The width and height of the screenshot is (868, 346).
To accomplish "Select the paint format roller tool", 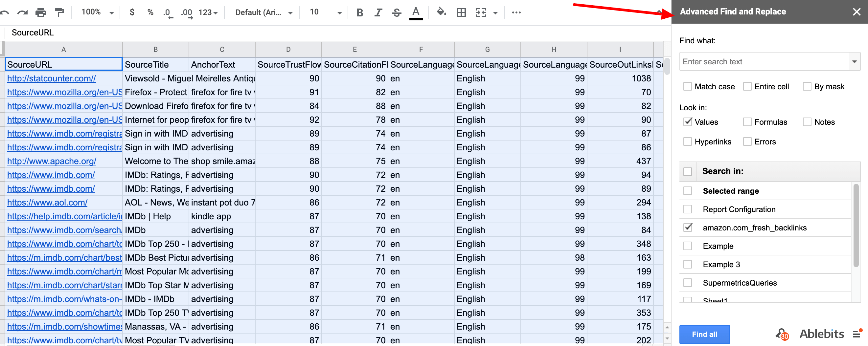I will [x=59, y=13].
